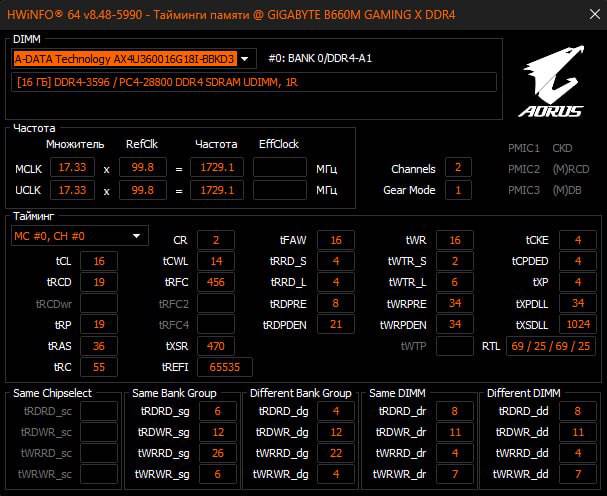Click the tRDRD_dg value 4
Screen dimensions: 607x496
coord(336,411)
